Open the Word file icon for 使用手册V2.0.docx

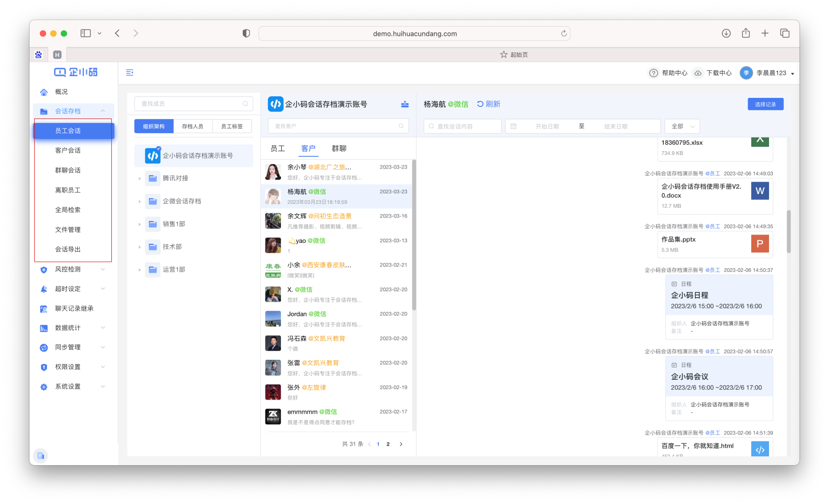click(x=760, y=191)
